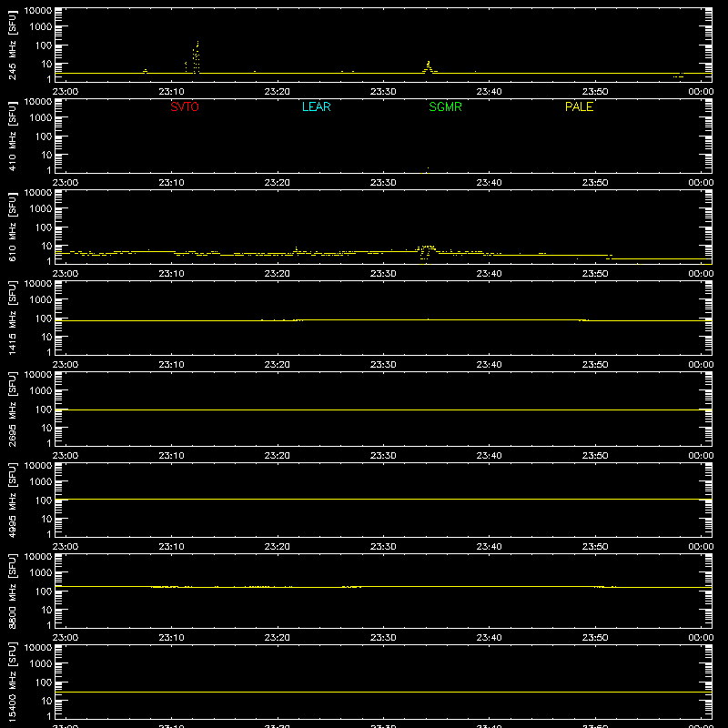Select the 245 MHz [SFU] axis label
728x728 pixels.
[x=13, y=45]
